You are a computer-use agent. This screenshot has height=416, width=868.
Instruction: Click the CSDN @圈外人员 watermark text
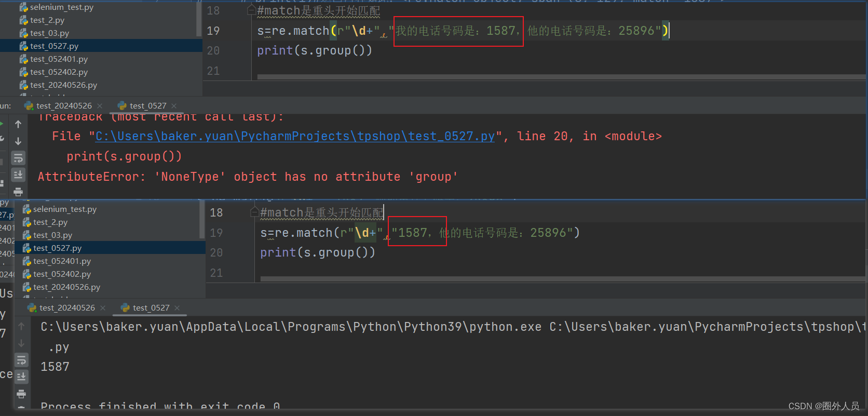click(824, 406)
